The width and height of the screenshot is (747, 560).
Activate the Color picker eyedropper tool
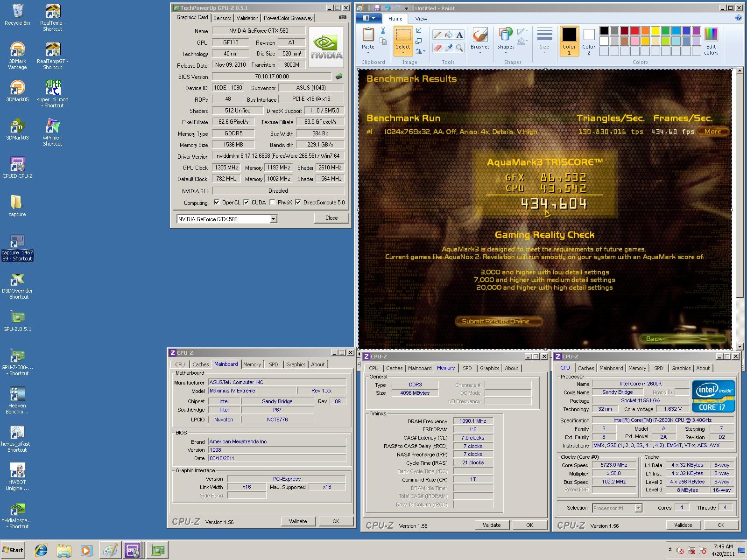pos(448,48)
